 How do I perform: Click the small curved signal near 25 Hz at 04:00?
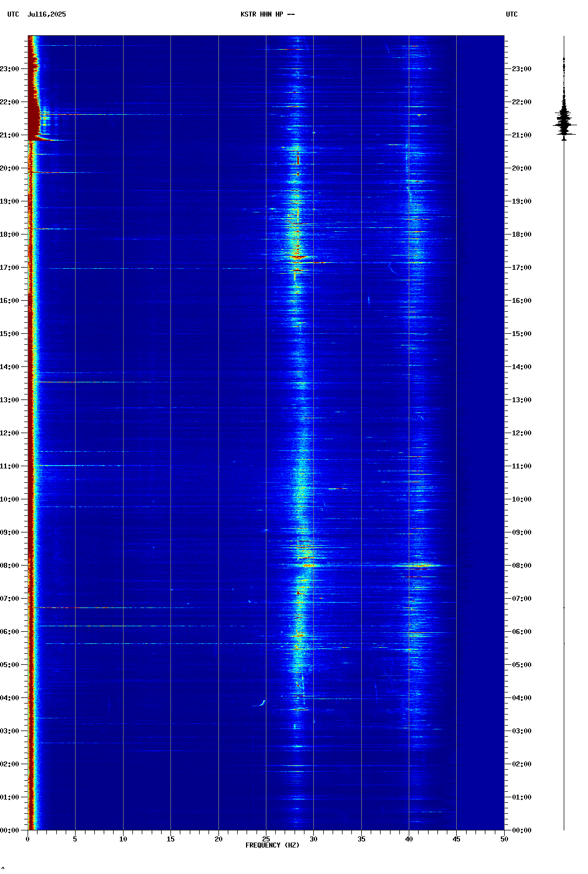pyautogui.click(x=260, y=704)
